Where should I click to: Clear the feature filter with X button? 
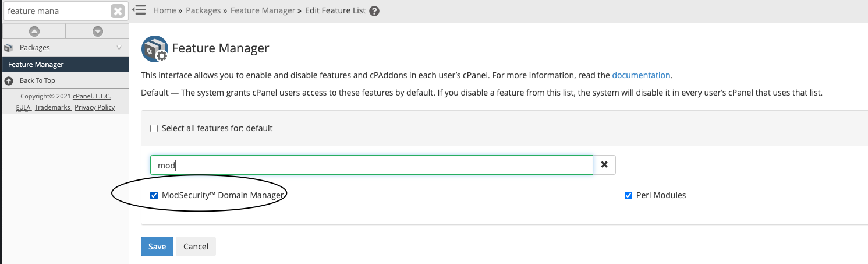coord(604,165)
